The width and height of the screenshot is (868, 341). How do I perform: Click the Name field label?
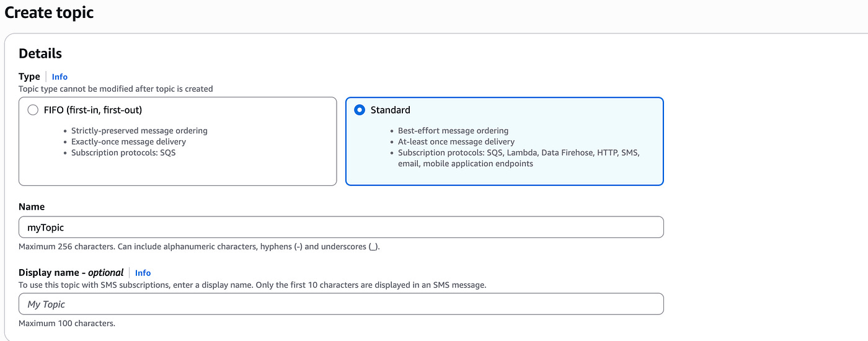[x=32, y=206]
